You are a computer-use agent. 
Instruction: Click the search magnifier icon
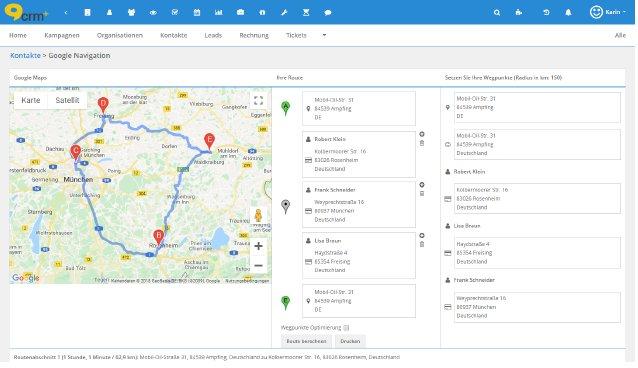point(497,13)
